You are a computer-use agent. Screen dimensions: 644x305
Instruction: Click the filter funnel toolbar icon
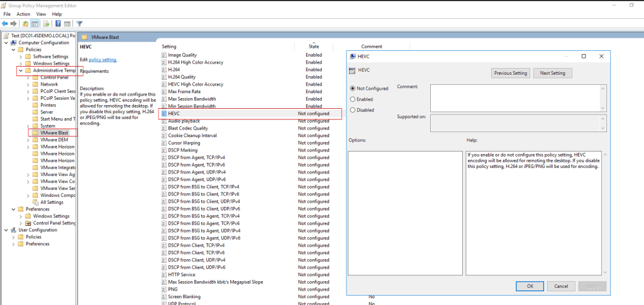(79, 24)
